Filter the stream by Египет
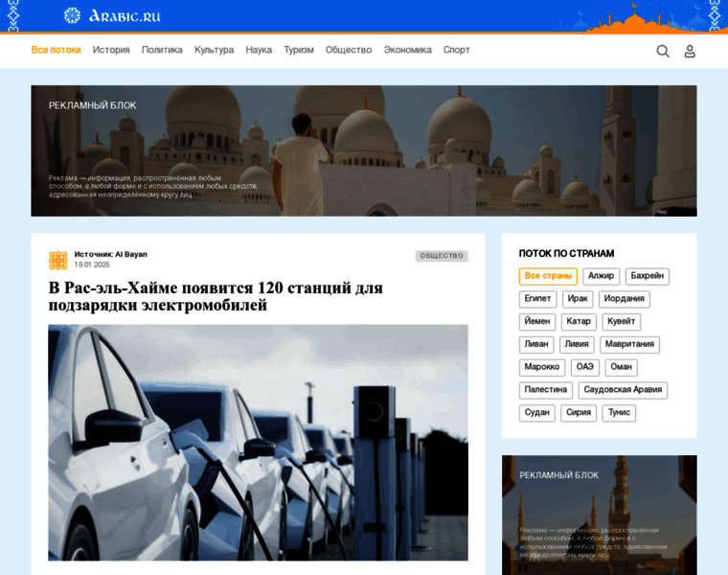 [537, 299]
